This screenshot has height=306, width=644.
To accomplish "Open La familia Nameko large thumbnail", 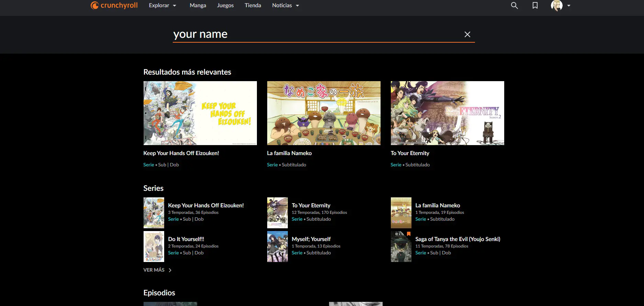I will (x=324, y=113).
